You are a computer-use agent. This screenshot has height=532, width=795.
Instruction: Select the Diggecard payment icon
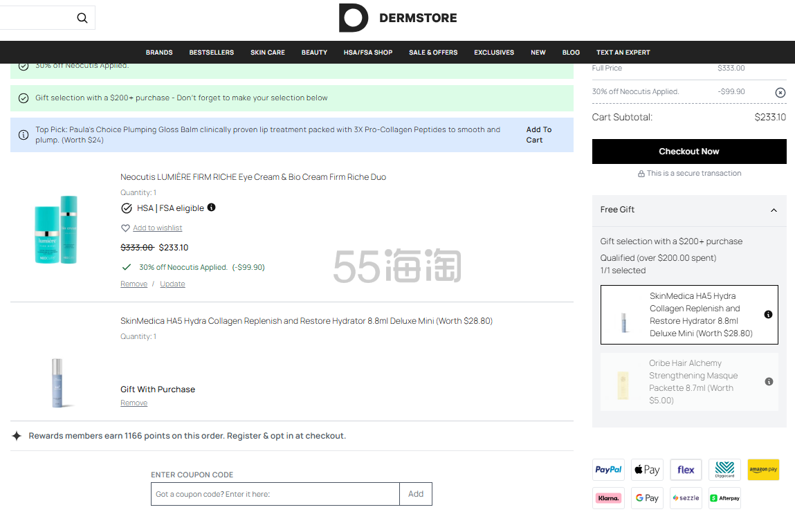724,470
